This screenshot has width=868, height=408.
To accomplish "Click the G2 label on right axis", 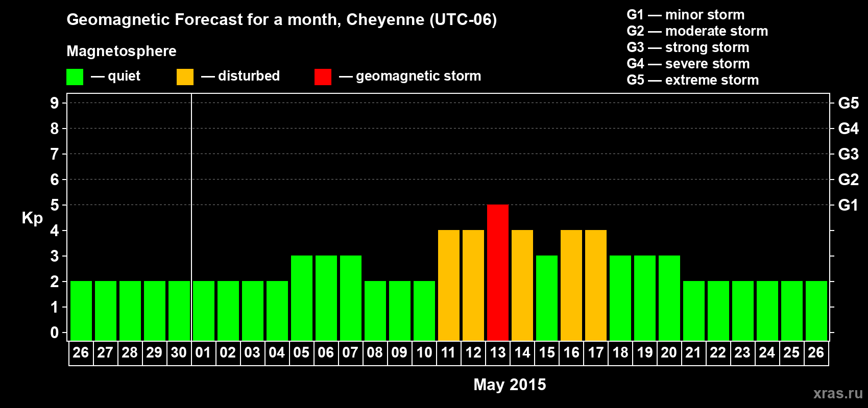I will pos(848,180).
